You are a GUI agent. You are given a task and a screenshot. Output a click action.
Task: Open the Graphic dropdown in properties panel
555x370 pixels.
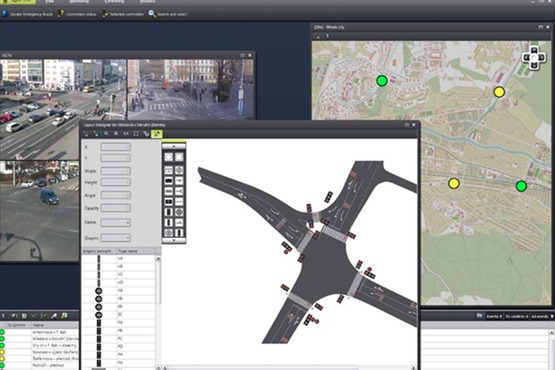click(115, 238)
